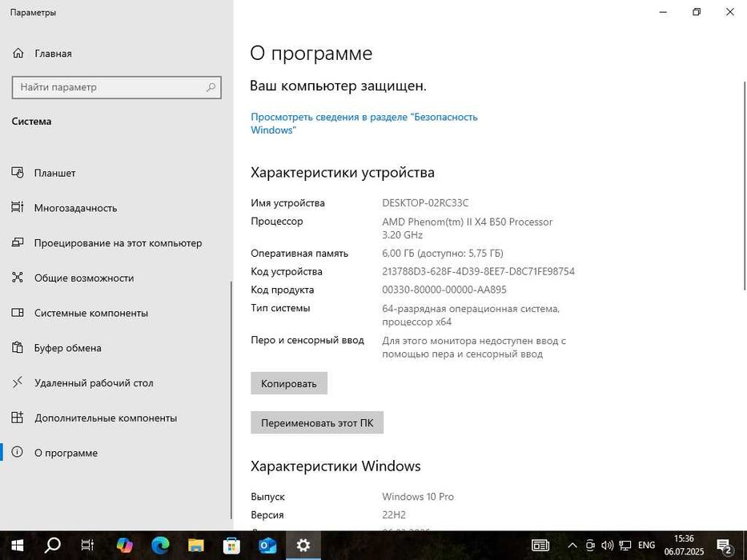Image resolution: width=747 pixels, height=560 pixels.
Task: Click Переименовать этот ПК button
Action: [x=317, y=422]
